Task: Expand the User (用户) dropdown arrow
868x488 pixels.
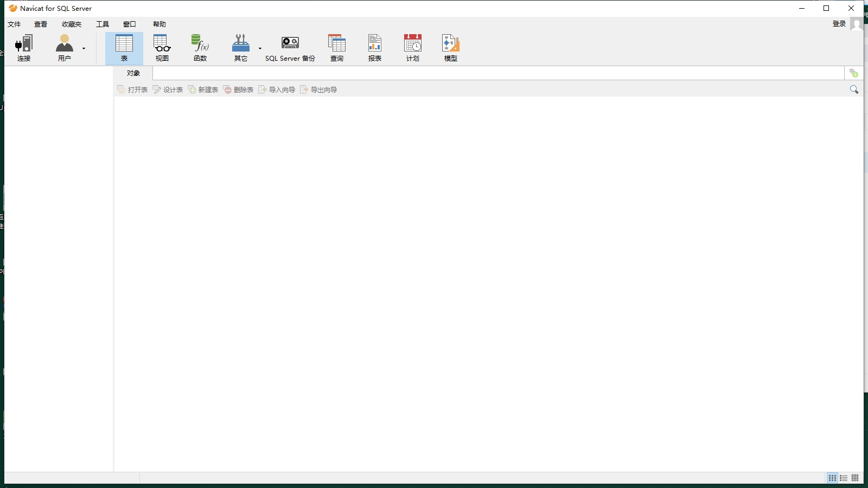Action: point(84,48)
